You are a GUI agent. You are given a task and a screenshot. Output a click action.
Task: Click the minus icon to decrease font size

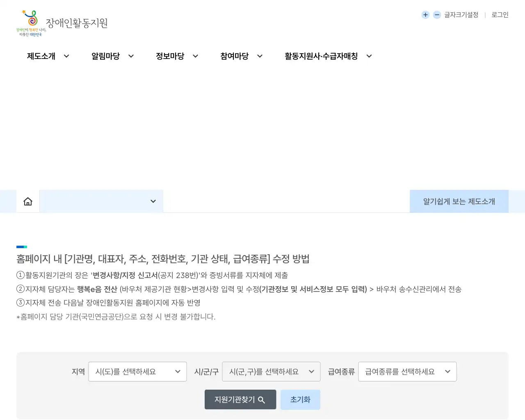click(437, 14)
